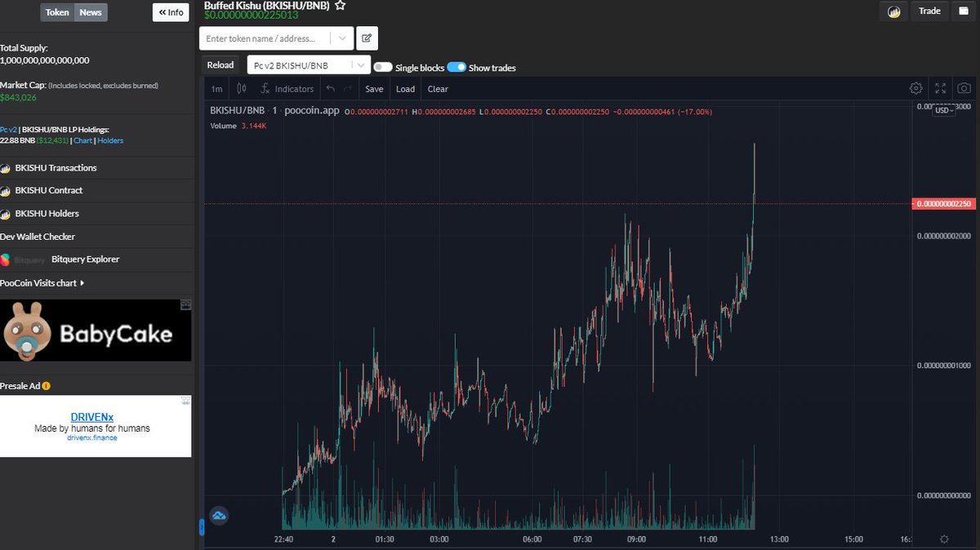The width and height of the screenshot is (980, 550).
Task: Open Dev Wallet Checker
Action: pyautogui.click(x=38, y=237)
